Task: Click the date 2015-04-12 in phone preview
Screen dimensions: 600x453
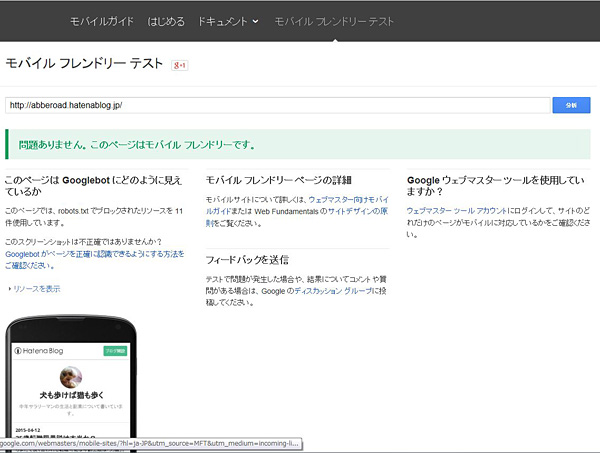Action: [28, 430]
